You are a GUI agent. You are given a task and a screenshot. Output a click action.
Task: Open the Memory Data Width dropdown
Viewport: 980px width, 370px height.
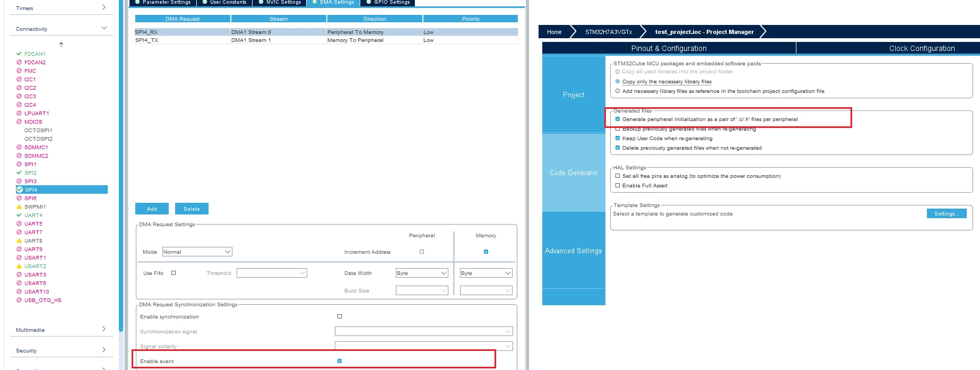(486, 273)
